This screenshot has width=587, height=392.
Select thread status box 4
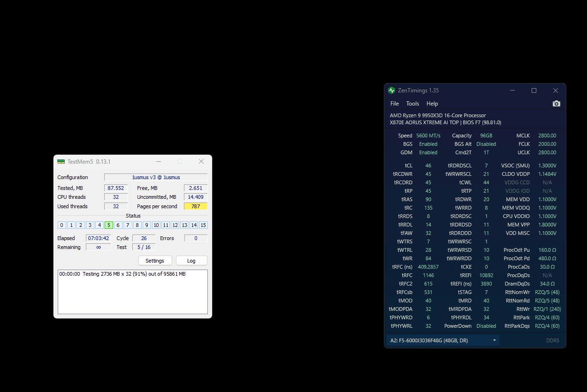coord(99,225)
